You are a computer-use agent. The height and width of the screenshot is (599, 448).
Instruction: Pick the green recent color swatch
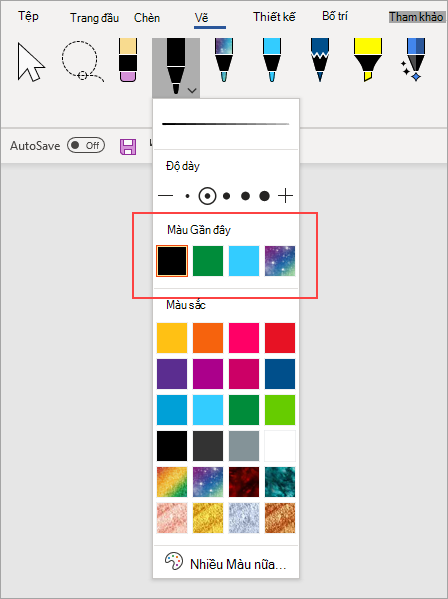[208, 261]
